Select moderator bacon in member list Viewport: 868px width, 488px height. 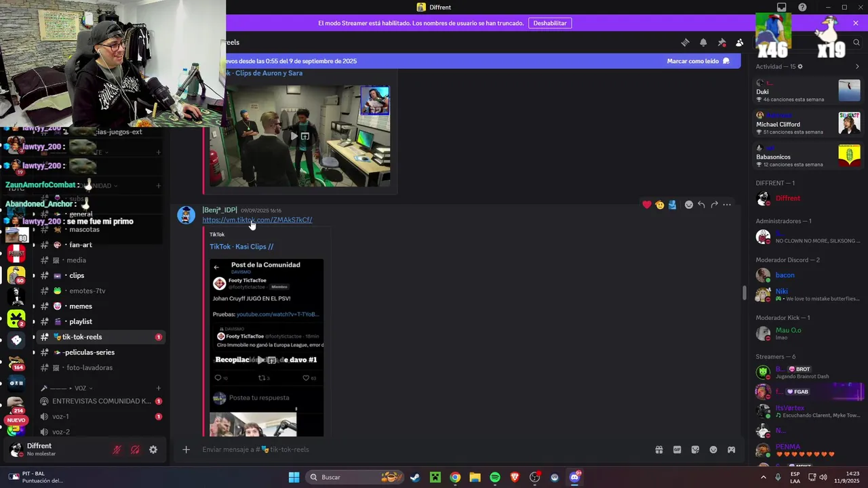click(x=808, y=275)
